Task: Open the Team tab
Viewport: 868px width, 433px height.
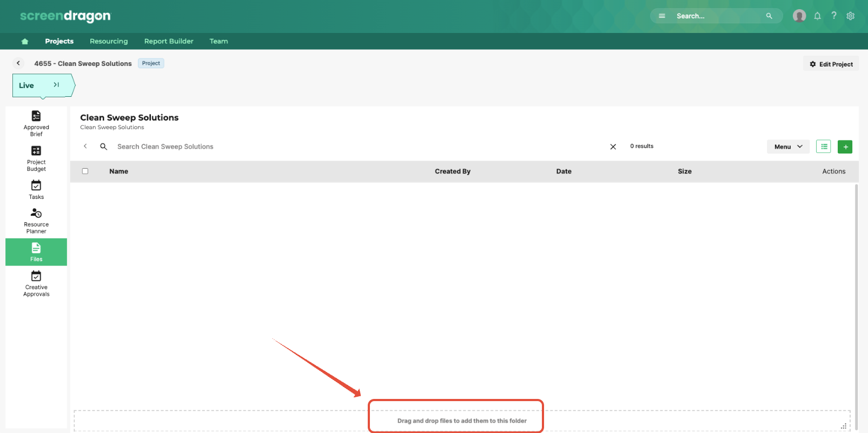Action: [218, 41]
